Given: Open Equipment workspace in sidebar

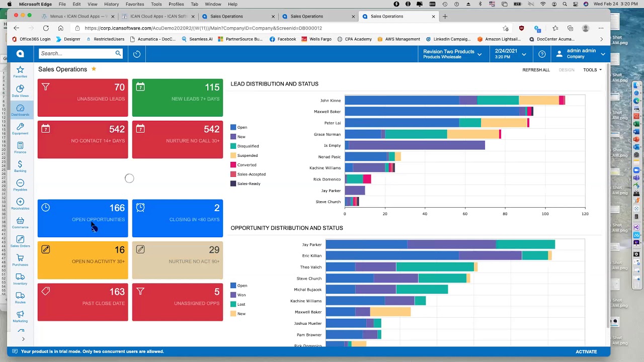Looking at the screenshot, I should (x=20, y=129).
